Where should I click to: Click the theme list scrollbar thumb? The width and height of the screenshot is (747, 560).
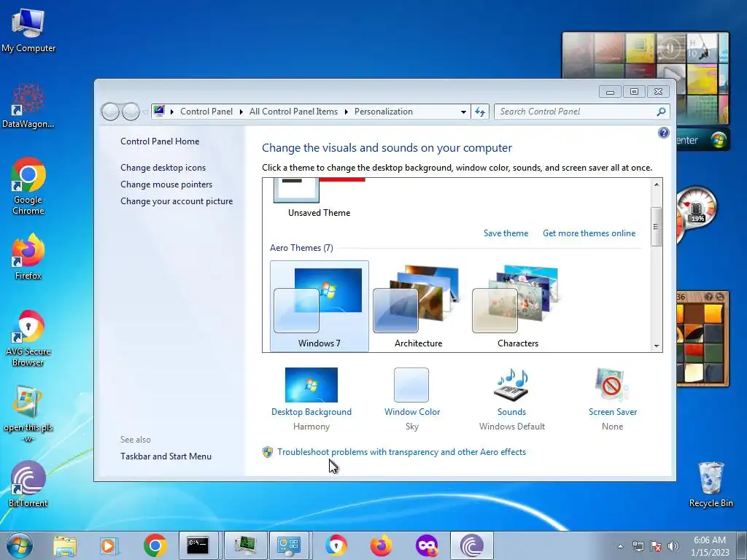(657, 227)
